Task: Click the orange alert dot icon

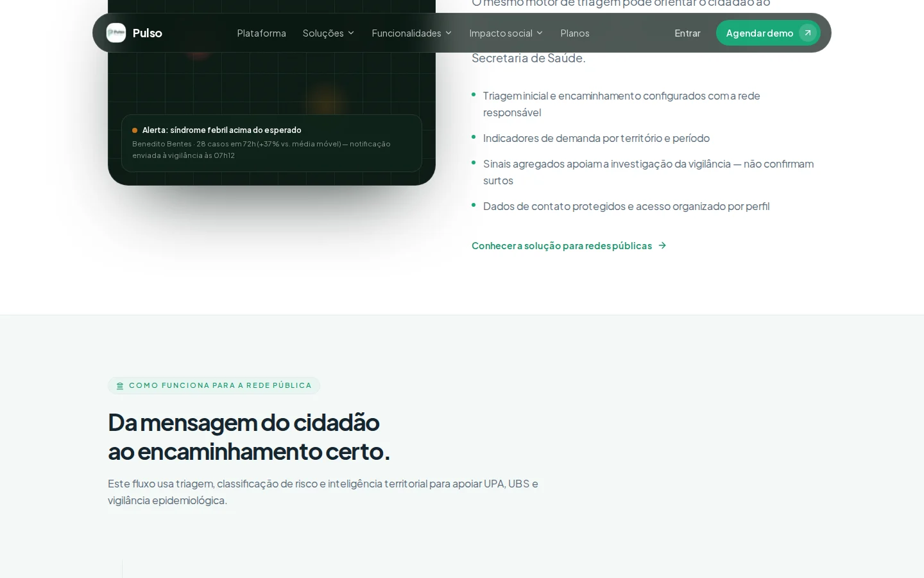Action: point(135,130)
